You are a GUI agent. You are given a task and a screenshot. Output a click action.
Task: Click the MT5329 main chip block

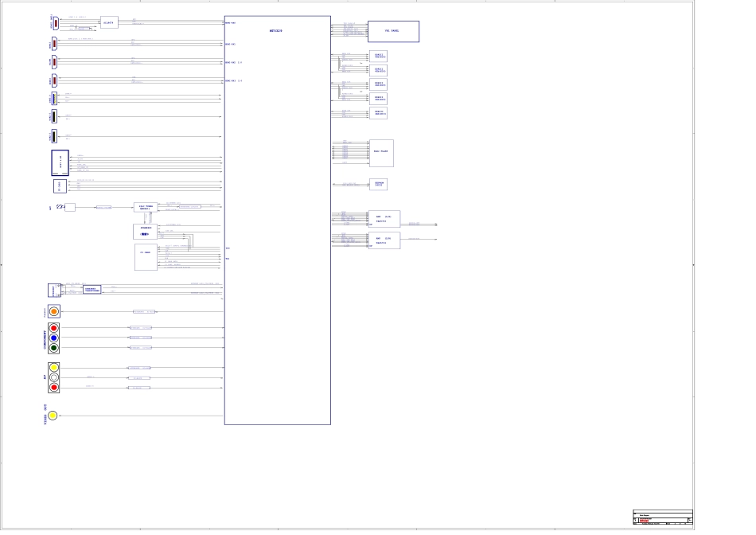click(x=277, y=220)
